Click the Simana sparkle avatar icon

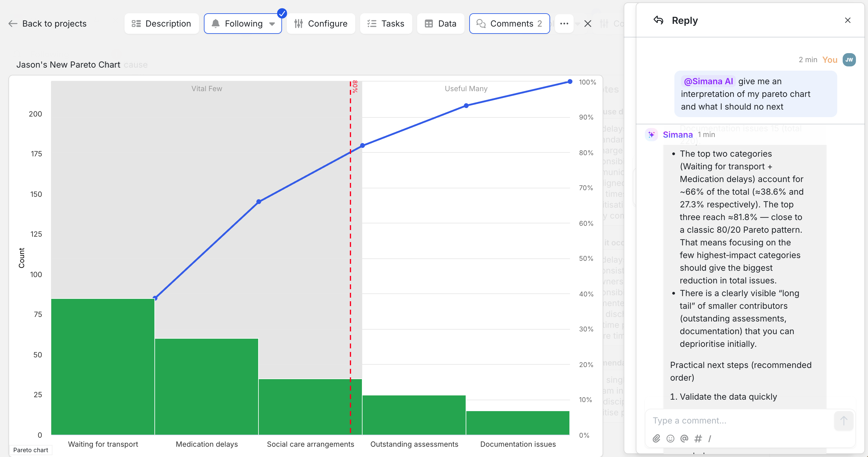(x=651, y=135)
